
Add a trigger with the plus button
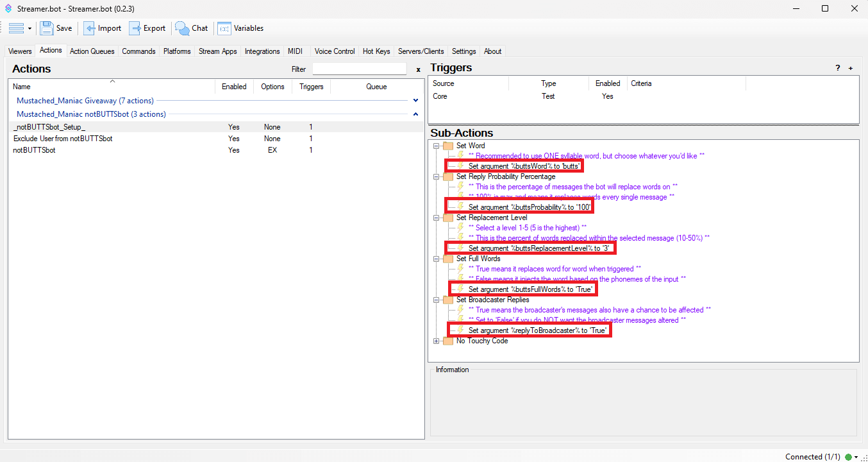851,68
